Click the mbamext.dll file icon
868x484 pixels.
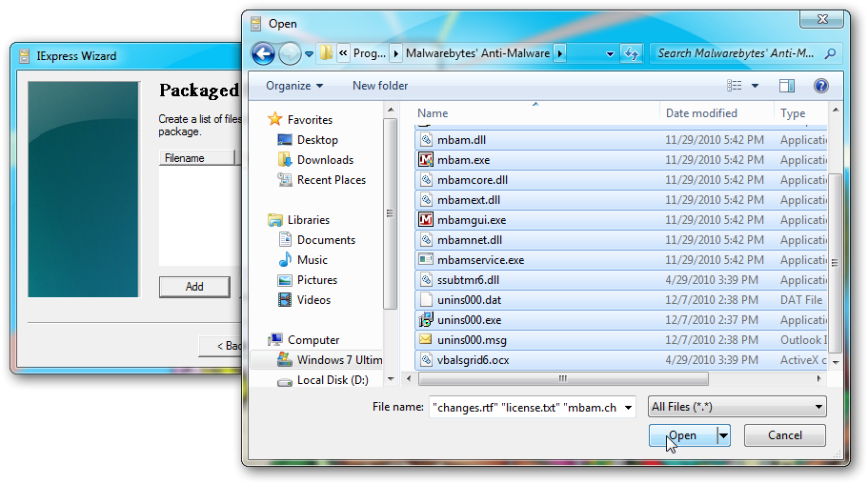click(x=425, y=199)
